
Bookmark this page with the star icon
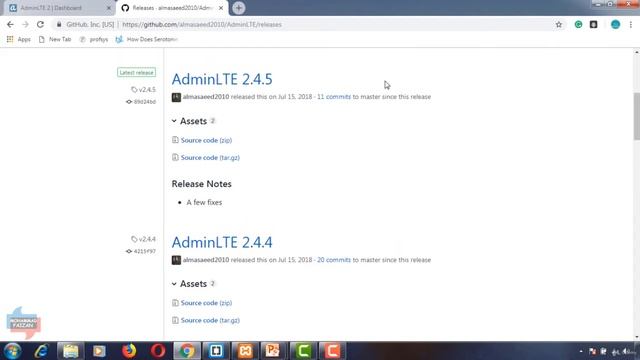tap(559, 24)
